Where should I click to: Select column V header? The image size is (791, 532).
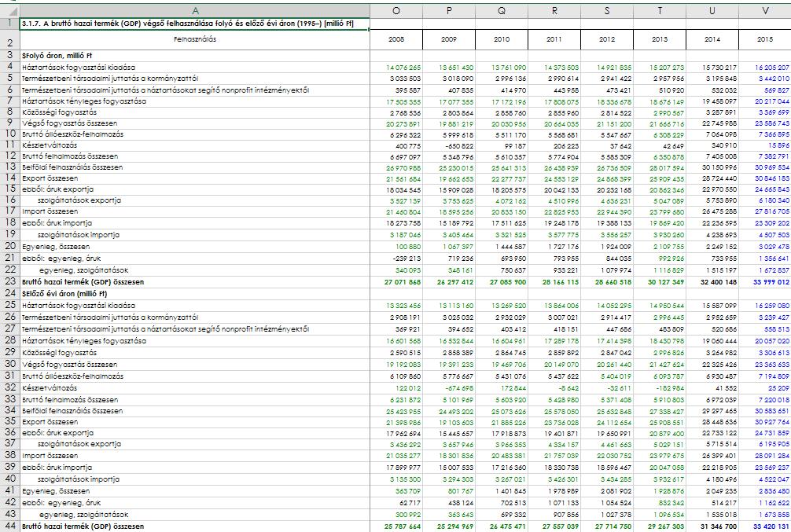coord(765,10)
